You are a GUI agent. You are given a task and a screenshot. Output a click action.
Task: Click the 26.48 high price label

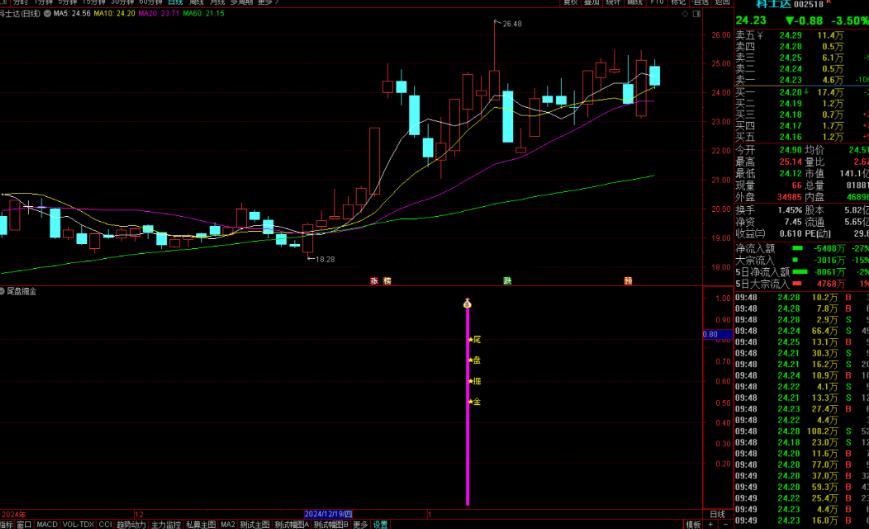(x=512, y=24)
